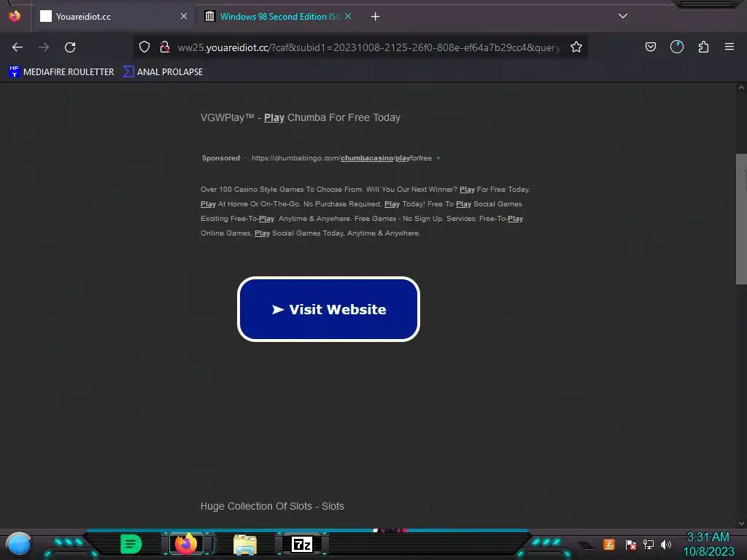Click the circular Firefox account icon in the toolbar
The height and width of the screenshot is (560, 747).
pyautogui.click(x=677, y=47)
